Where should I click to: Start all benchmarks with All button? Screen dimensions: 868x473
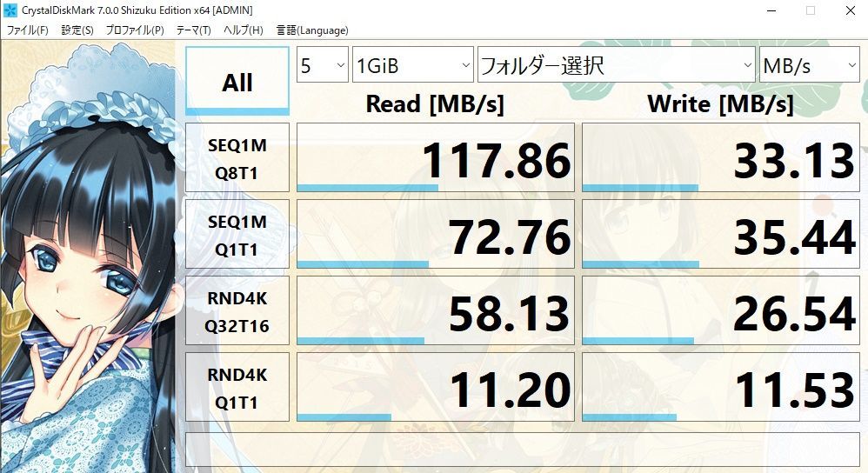coord(237,81)
